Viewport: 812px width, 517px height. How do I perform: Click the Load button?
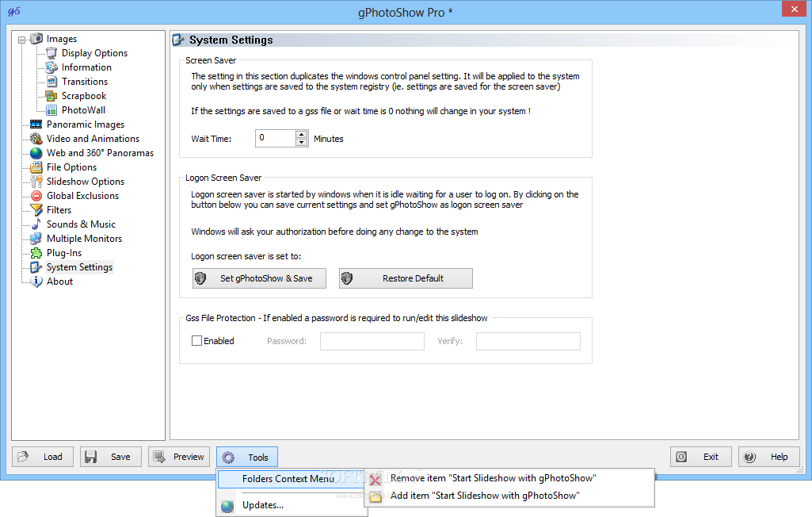[43, 457]
